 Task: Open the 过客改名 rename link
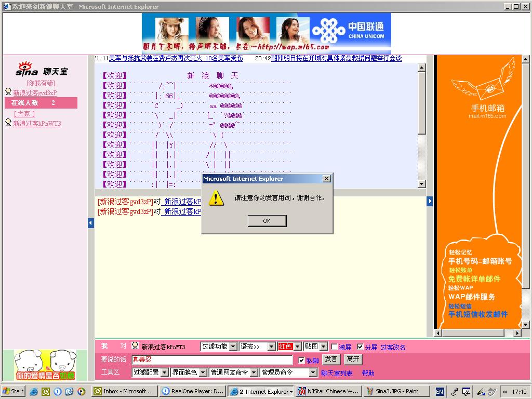[393, 347]
